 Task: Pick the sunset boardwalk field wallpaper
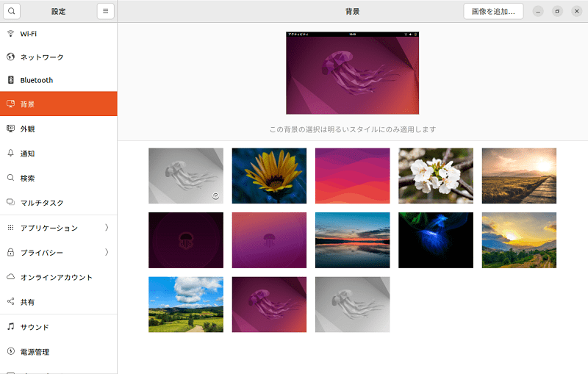pos(519,176)
